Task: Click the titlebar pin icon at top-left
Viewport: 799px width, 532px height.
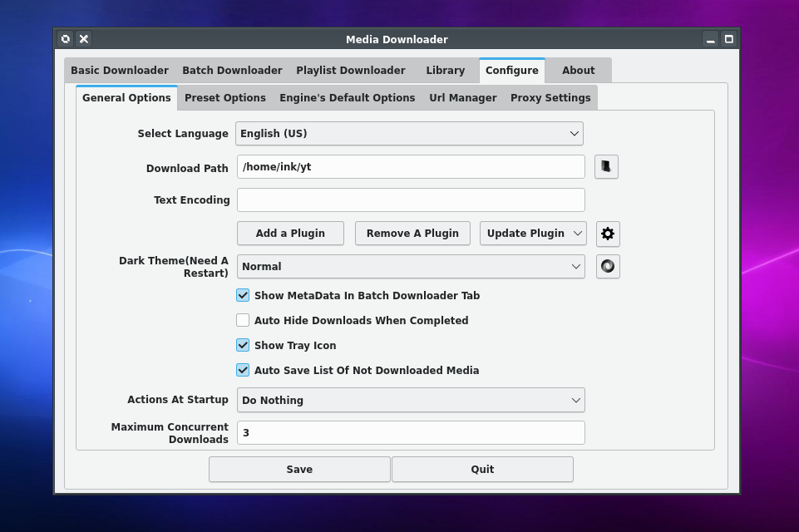Action: tap(66, 39)
